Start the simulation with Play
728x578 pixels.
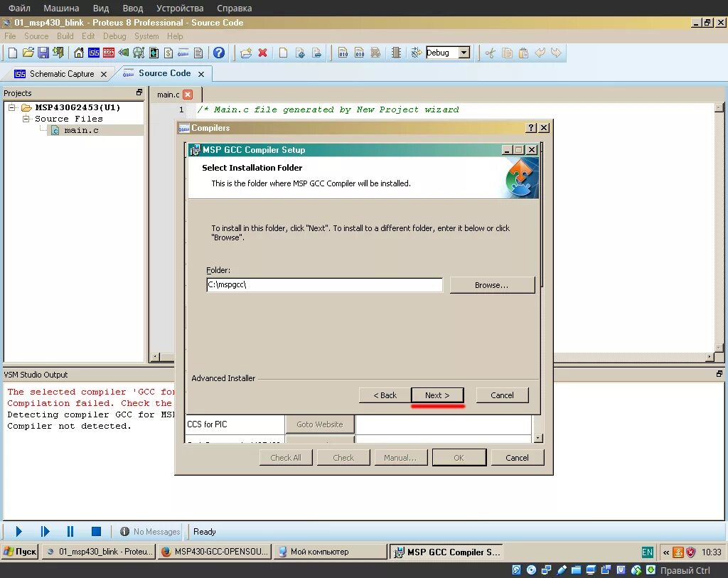(19, 531)
